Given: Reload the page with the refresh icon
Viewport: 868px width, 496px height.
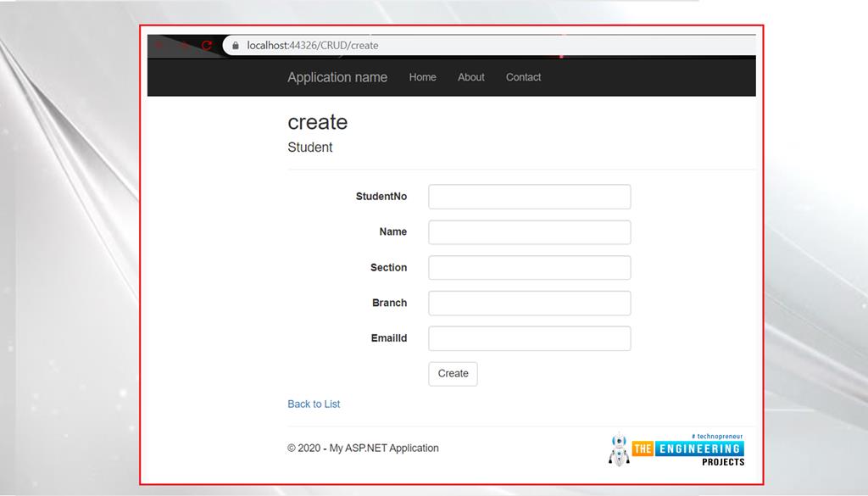Looking at the screenshot, I should [206, 46].
